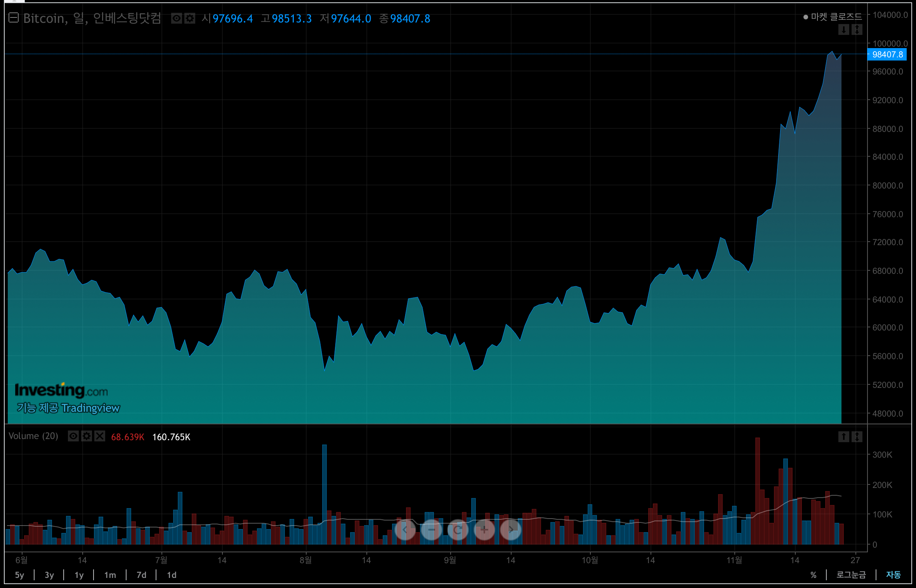Click the 10월 date axis label
916x588 pixels.
(590, 560)
